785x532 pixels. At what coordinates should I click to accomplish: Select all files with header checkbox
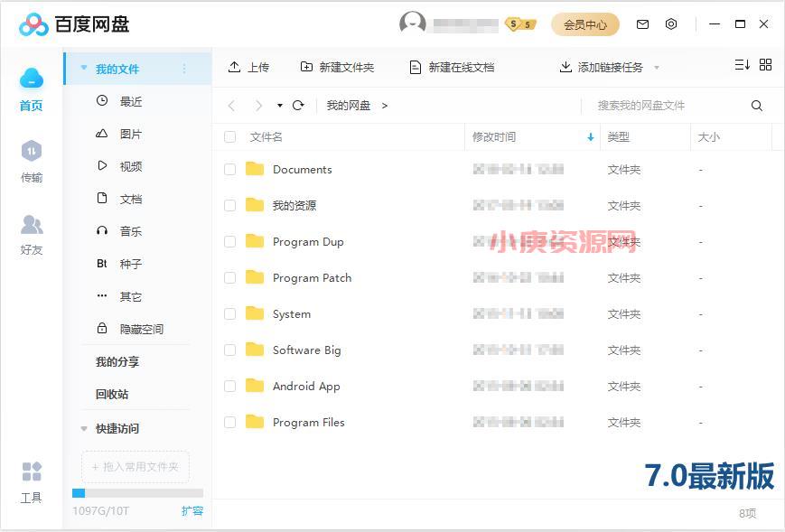[229, 137]
